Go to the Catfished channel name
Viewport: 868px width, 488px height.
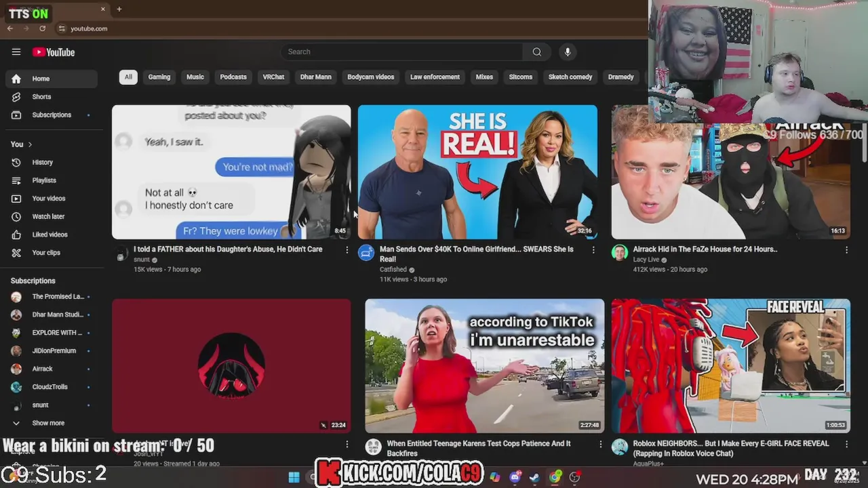[393, 270]
